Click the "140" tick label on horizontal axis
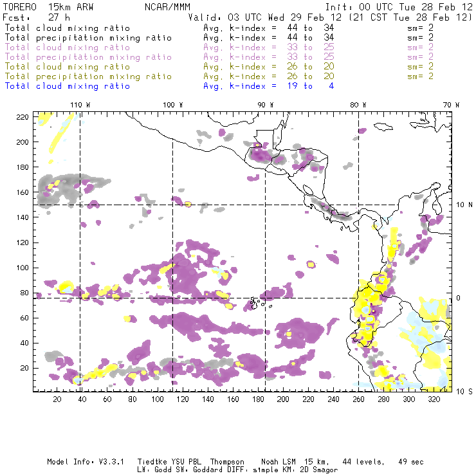 click(x=208, y=399)
